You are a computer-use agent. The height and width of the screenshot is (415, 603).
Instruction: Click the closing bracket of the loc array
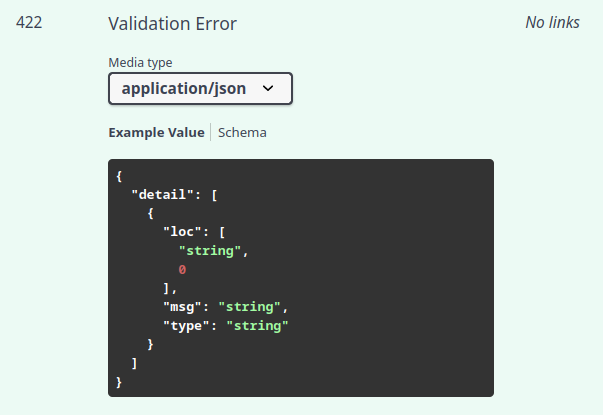pos(168,289)
